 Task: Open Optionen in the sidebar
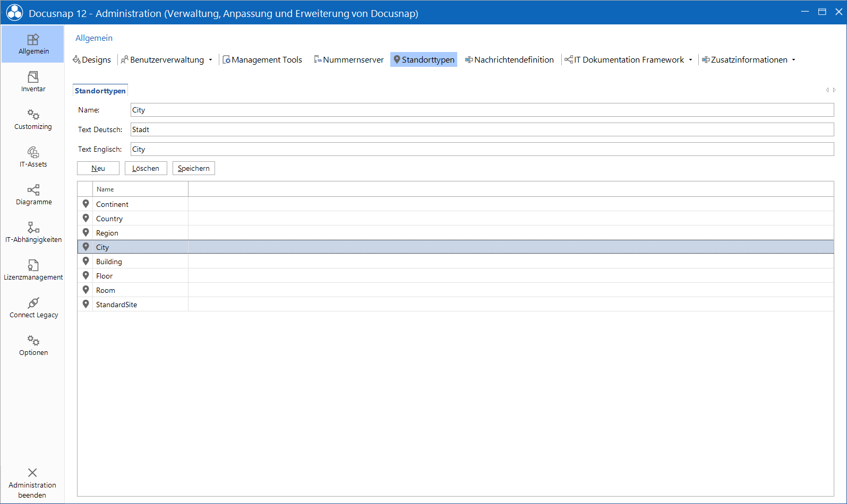point(33,345)
